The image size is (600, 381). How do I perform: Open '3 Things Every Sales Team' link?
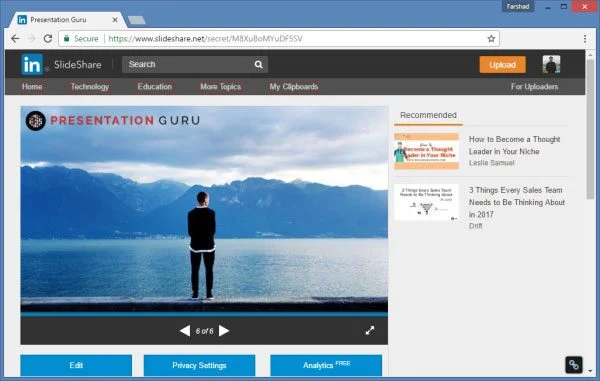(517, 202)
